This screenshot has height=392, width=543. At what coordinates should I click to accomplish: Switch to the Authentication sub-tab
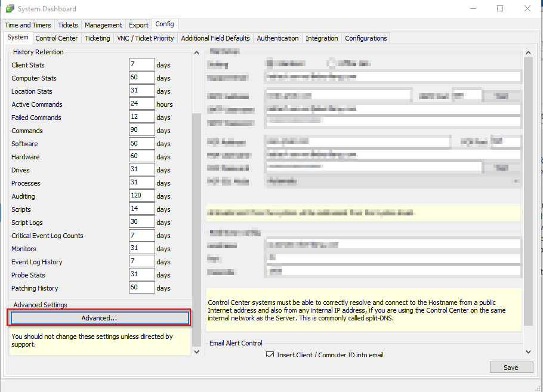tap(277, 38)
